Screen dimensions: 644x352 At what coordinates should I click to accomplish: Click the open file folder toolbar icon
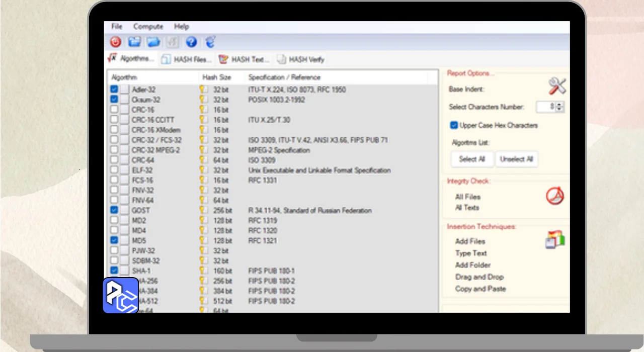(x=134, y=42)
